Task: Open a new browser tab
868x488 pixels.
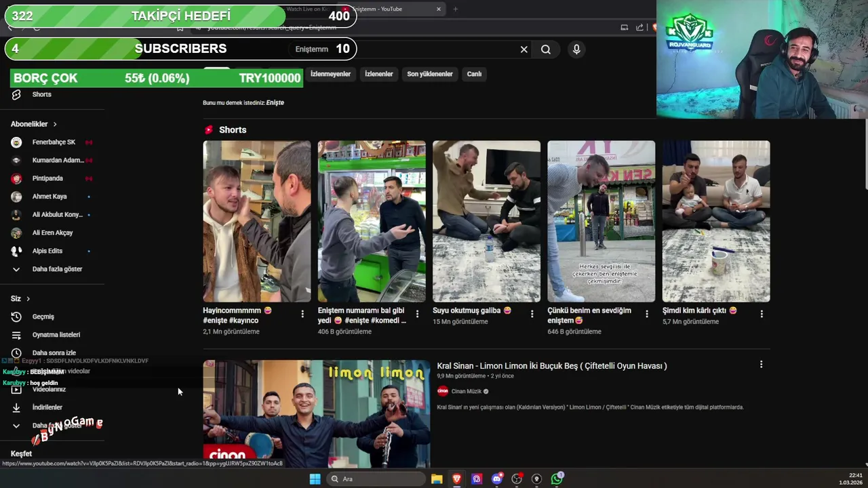Action: (455, 9)
